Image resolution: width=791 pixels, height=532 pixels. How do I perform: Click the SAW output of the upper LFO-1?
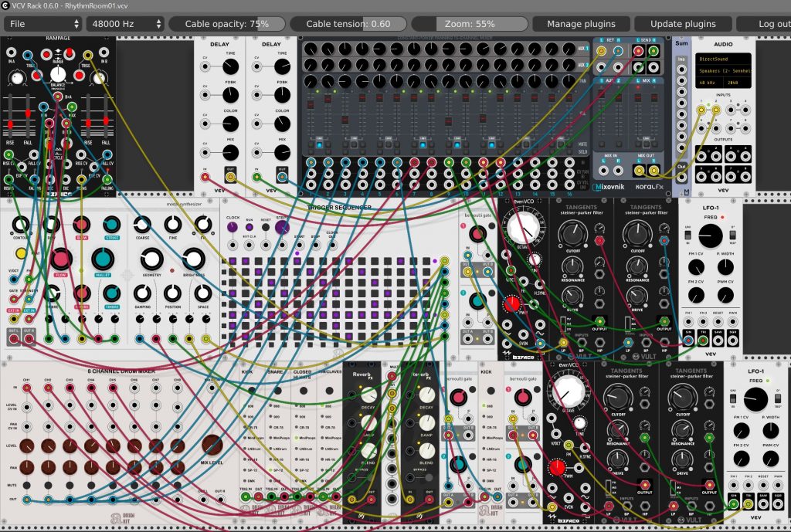click(x=718, y=341)
